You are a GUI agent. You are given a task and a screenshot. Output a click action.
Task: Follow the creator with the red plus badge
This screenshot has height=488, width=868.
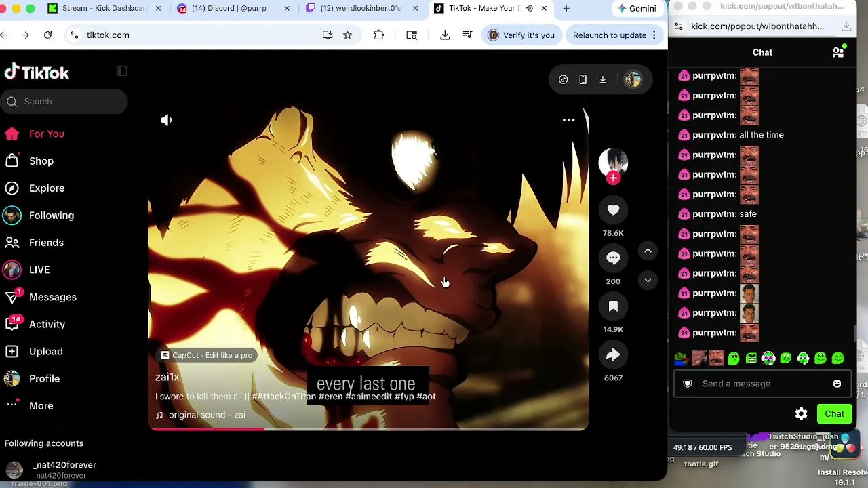(613, 178)
